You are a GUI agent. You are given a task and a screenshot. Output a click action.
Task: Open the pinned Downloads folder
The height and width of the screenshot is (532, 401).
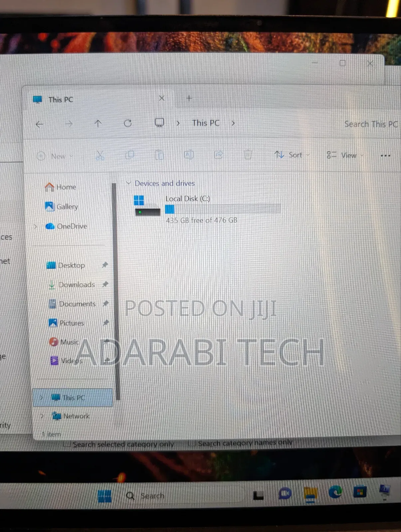pyautogui.click(x=72, y=285)
